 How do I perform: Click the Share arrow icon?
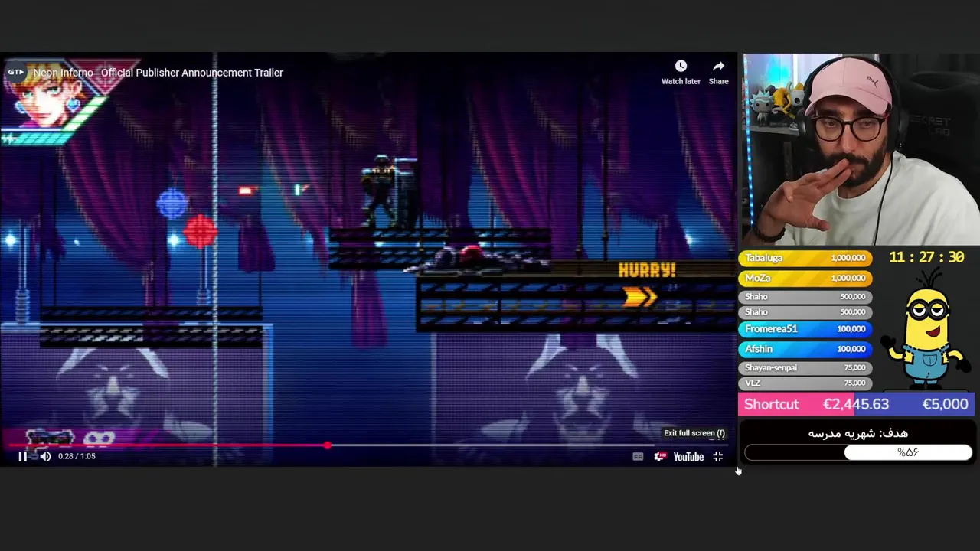[718, 67]
